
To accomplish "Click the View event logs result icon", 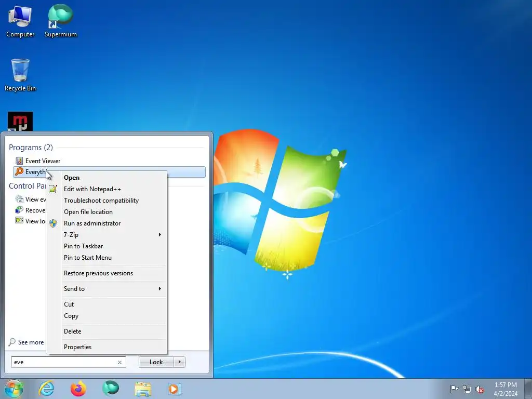I will click(x=19, y=199).
